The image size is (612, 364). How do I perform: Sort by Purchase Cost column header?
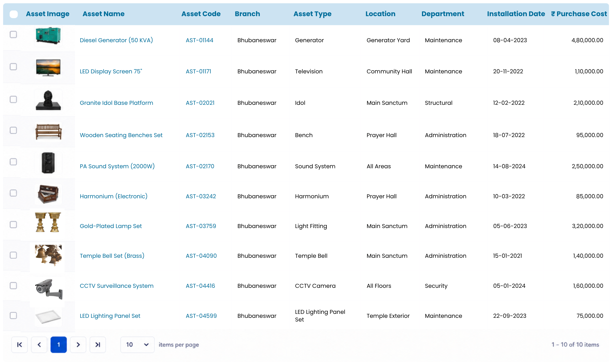[579, 14]
